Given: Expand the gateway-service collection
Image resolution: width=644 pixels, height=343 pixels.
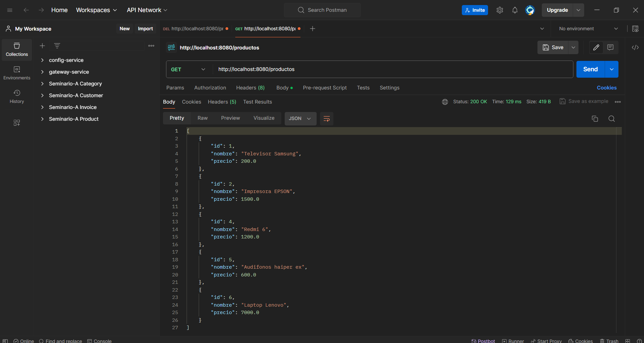Looking at the screenshot, I should pyautogui.click(x=42, y=72).
